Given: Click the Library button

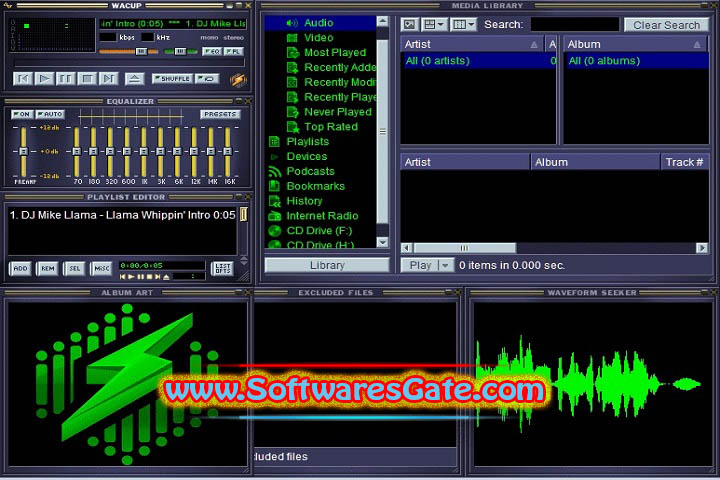Looking at the screenshot, I should click(x=327, y=265).
